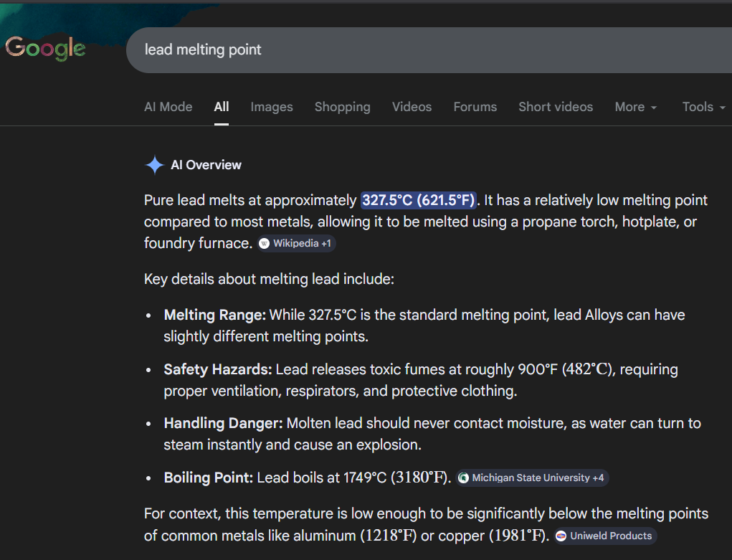
Task: Switch to AI Mode tab
Action: [168, 107]
